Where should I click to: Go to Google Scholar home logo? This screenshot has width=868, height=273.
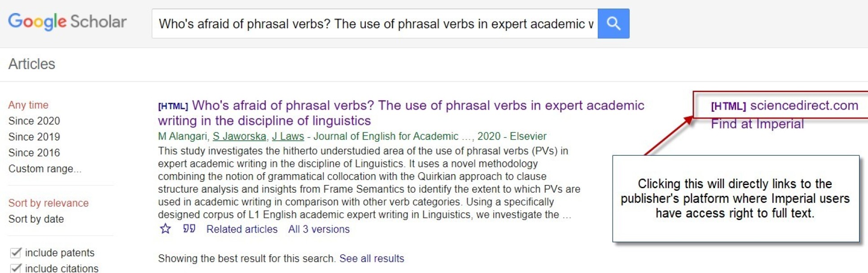67,22
